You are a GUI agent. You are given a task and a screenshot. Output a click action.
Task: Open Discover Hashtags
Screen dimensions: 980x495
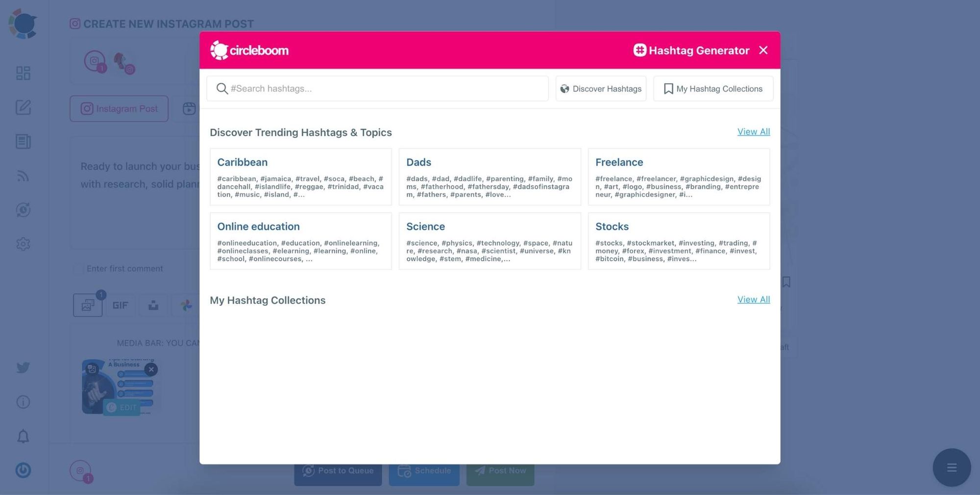(601, 89)
